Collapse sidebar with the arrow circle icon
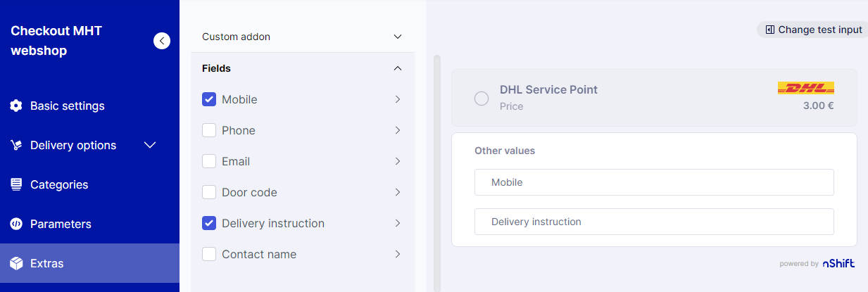868x292 pixels. [162, 41]
